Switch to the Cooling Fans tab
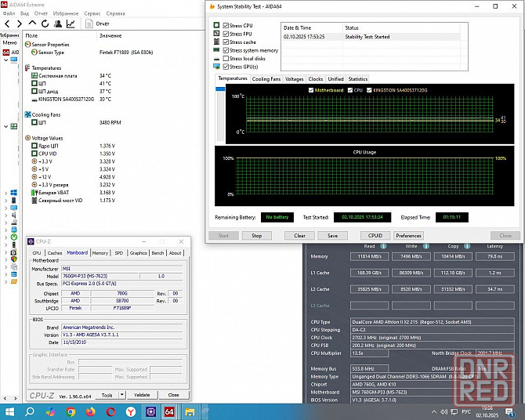 point(266,79)
